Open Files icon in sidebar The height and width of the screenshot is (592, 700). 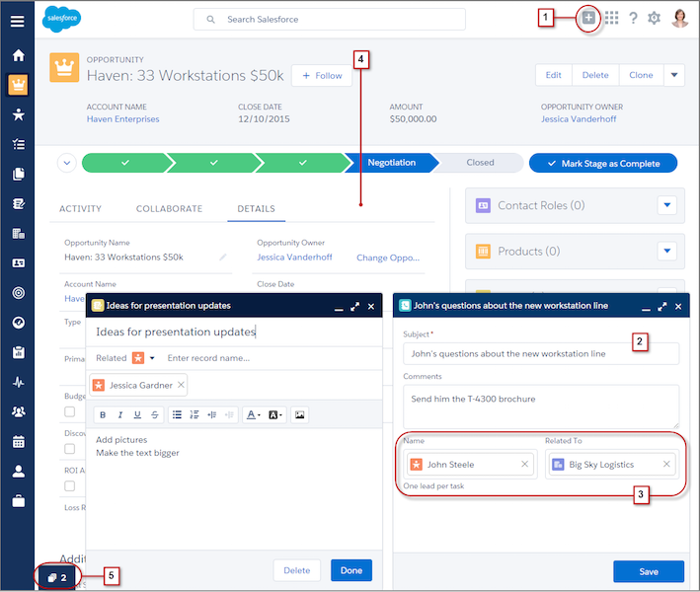(19, 174)
